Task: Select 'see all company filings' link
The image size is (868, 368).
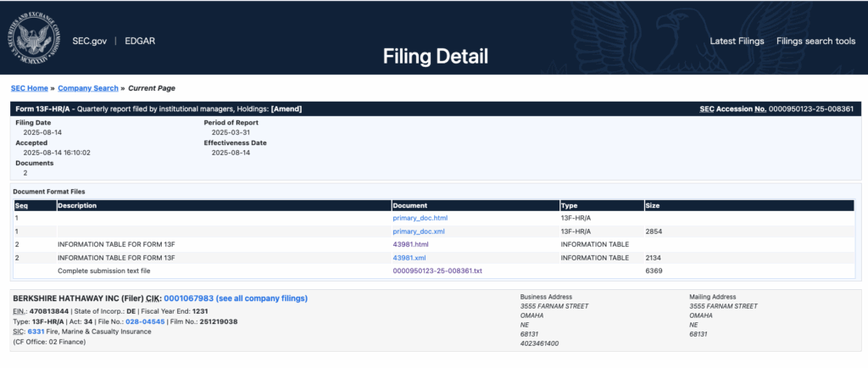Action: [x=262, y=298]
